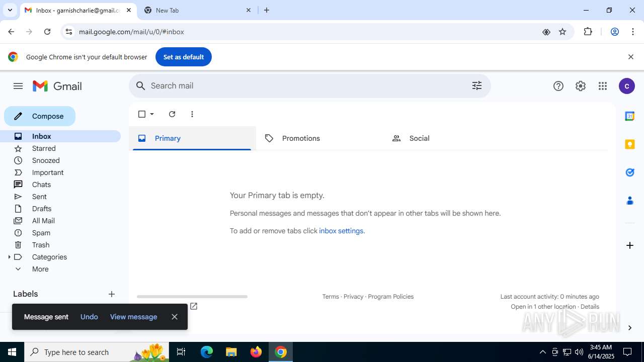The width and height of the screenshot is (644, 362).
Task: Open Google Tasks side panel icon
Action: point(629,172)
